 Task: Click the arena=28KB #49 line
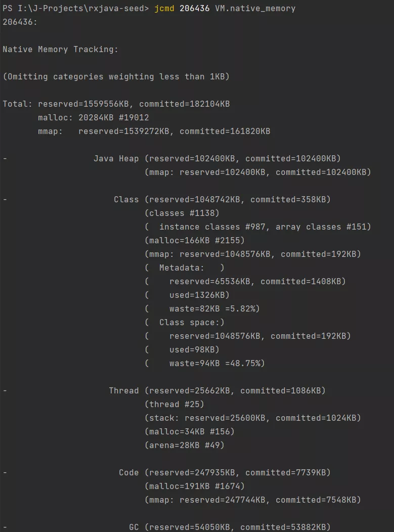tap(185, 445)
